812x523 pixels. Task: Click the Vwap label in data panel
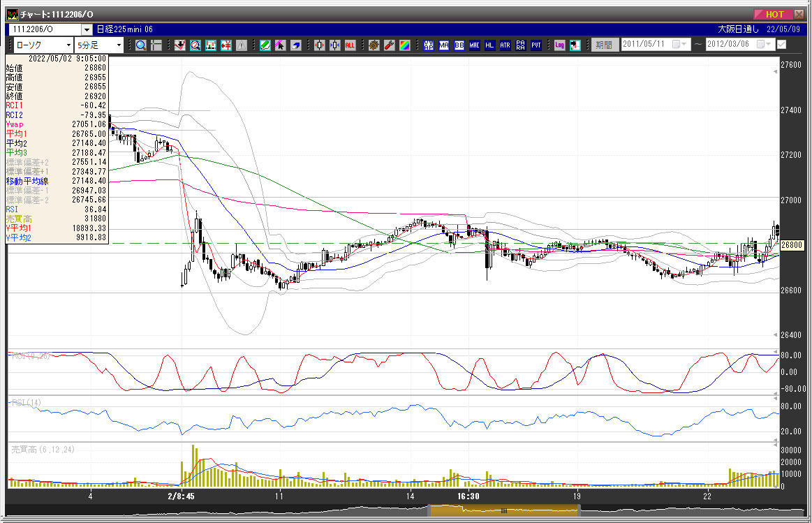[15, 124]
